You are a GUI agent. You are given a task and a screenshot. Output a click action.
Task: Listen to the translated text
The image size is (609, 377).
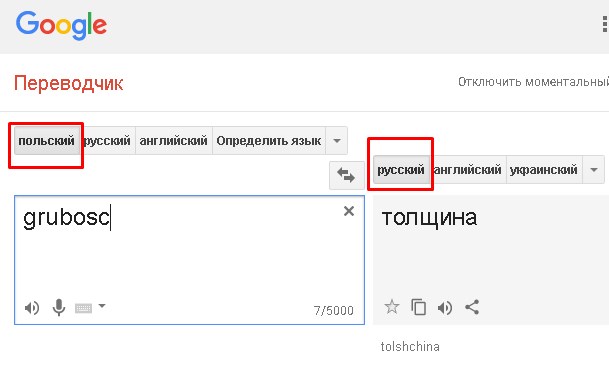coord(445,308)
